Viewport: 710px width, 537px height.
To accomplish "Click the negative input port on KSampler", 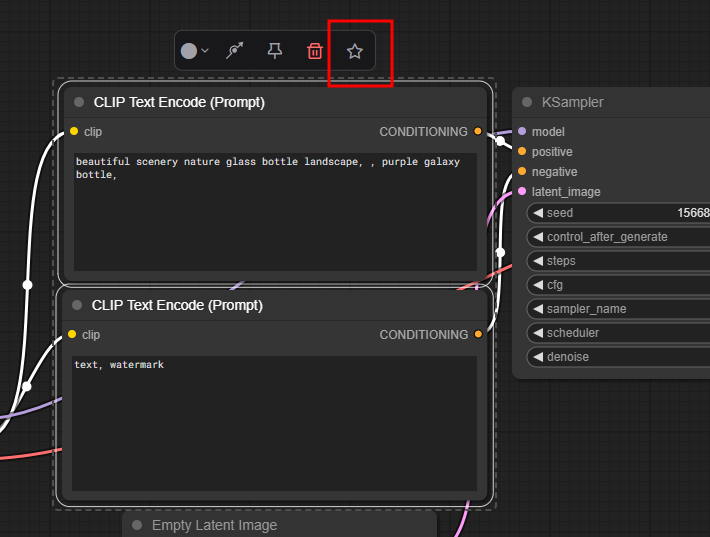I will 522,171.
